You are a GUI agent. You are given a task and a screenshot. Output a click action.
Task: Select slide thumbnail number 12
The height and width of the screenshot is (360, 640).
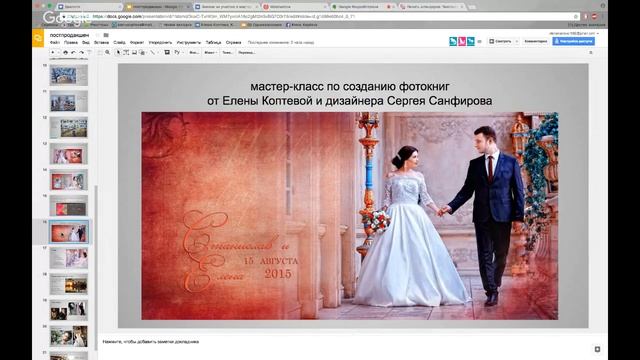[69, 127]
